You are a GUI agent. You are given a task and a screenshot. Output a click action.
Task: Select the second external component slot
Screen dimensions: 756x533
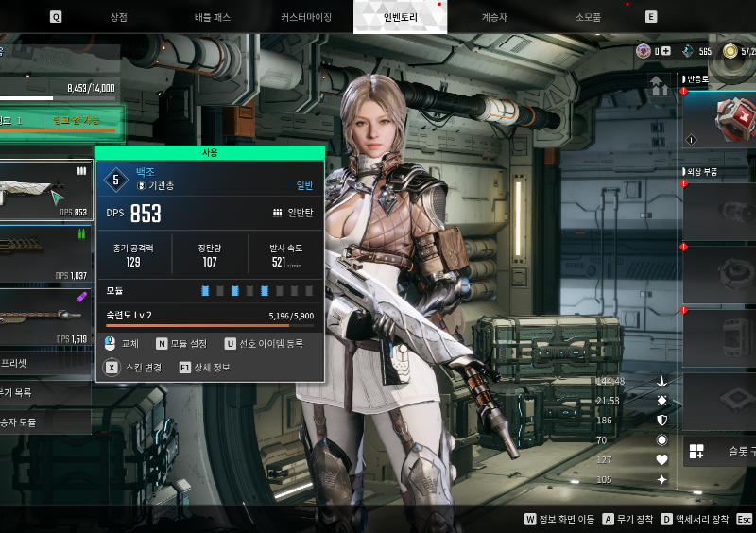point(720,275)
